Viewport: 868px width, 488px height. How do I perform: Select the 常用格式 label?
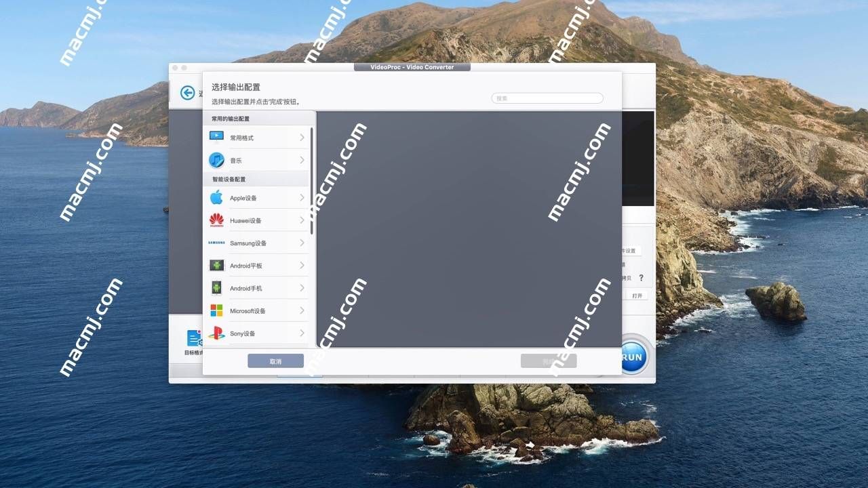(241, 138)
